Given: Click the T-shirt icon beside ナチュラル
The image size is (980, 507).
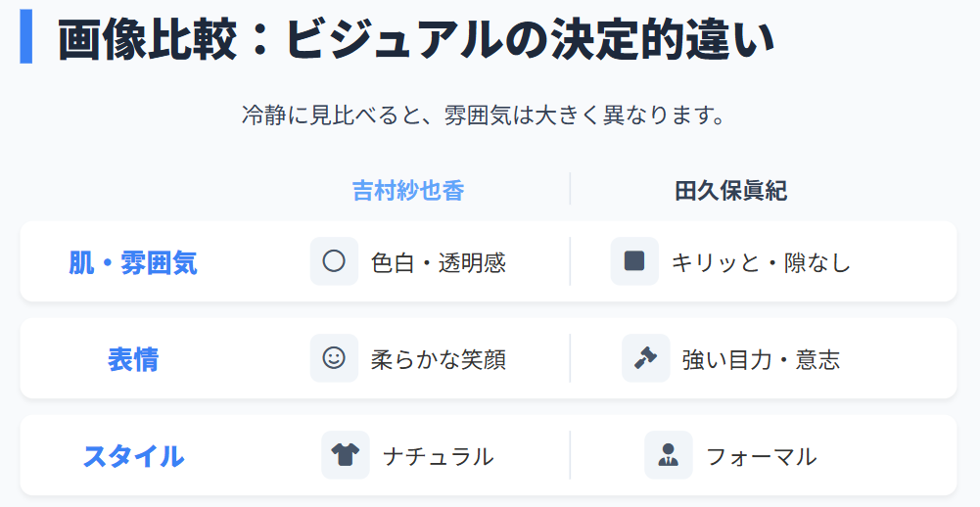Looking at the screenshot, I should (x=346, y=455).
